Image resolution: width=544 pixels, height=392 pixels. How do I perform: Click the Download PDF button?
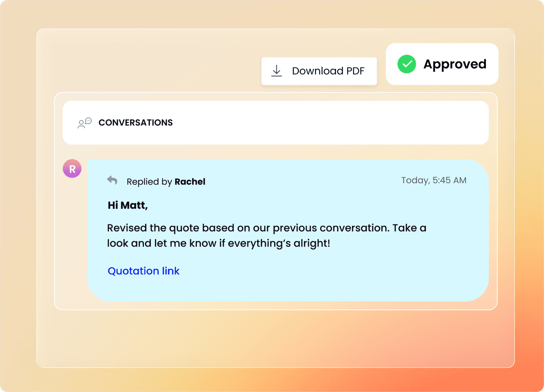point(319,71)
